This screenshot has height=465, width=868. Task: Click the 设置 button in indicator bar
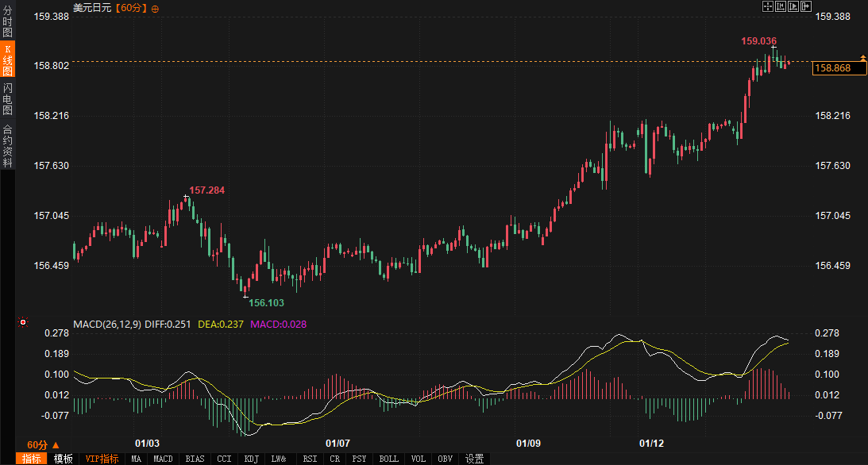[x=474, y=459]
